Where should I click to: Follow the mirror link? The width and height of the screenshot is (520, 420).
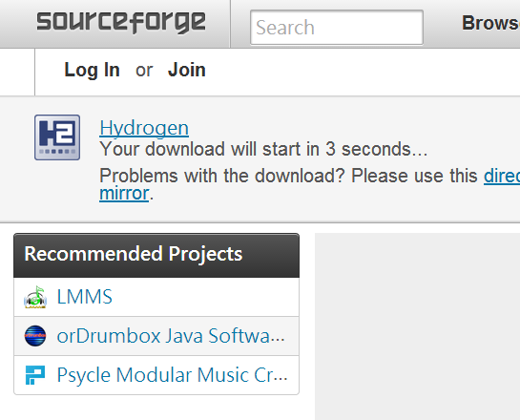point(124,193)
